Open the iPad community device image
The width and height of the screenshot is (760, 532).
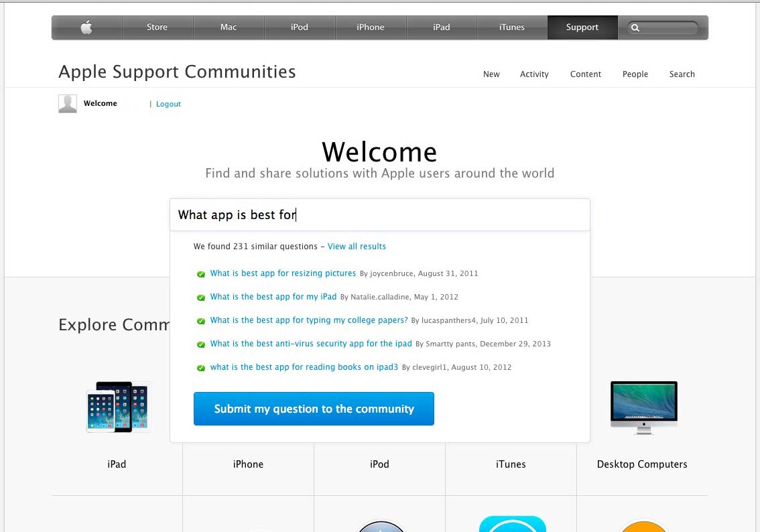coord(118,407)
